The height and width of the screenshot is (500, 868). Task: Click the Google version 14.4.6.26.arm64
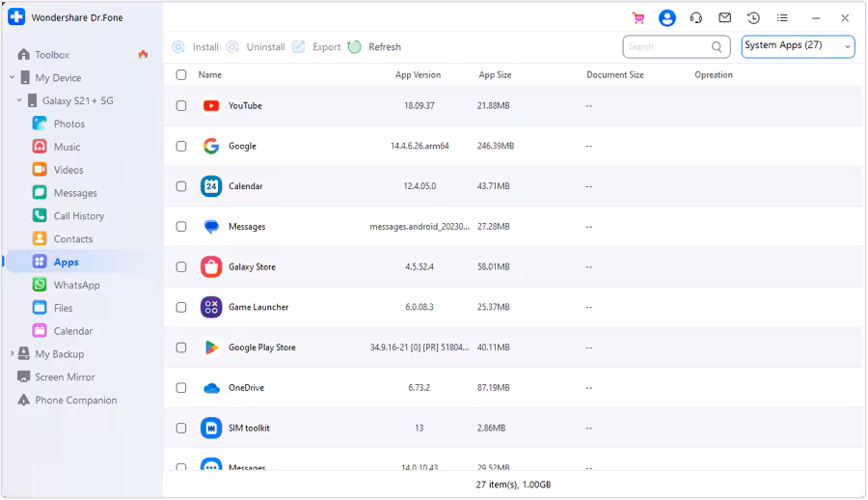[x=420, y=147]
